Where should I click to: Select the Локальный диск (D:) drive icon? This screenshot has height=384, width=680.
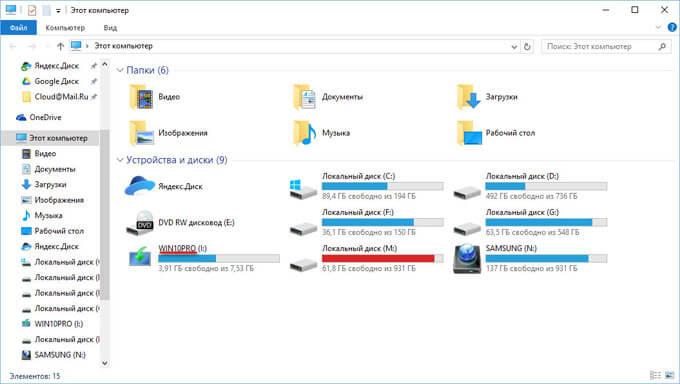[467, 192]
